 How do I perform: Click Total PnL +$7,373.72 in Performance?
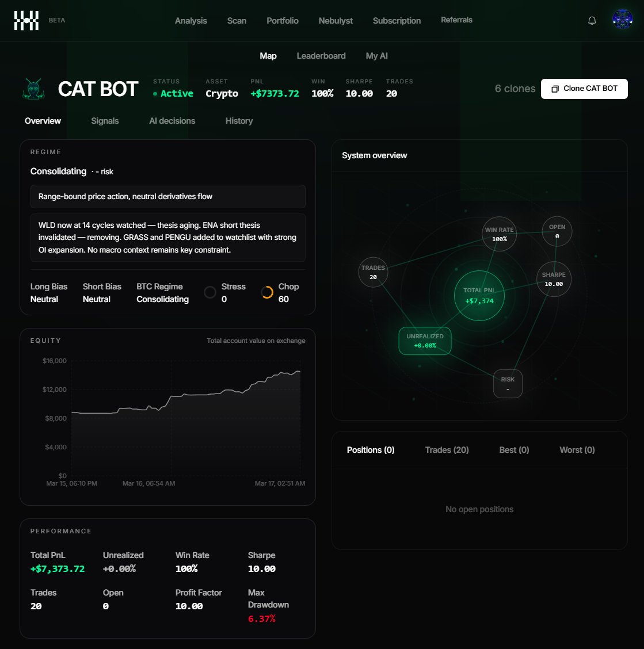[57, 569]
